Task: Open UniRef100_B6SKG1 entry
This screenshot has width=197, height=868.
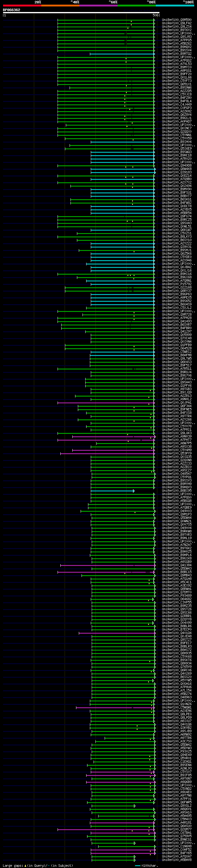Action: (177, 200)
